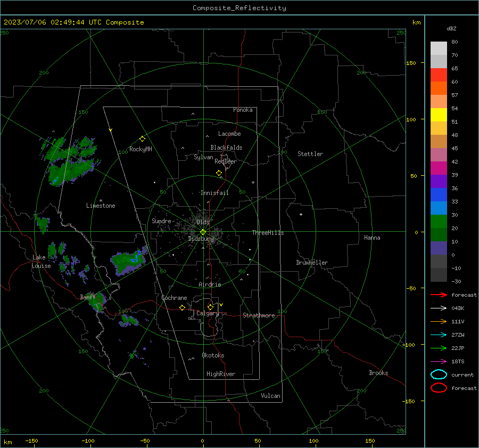479x448 pixels.
Task: Click the asterisk marker above Limestone
Action: [x=101, y=201]
